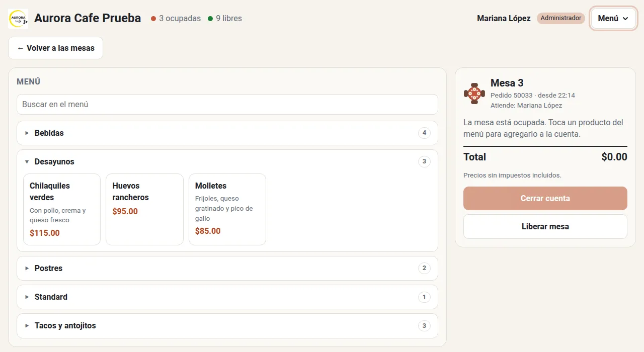This screenshot has width=644, height=352.
Task: Add Chilaquiles verdes to the order
Action: pyautogui.click(x=62, y=210)
